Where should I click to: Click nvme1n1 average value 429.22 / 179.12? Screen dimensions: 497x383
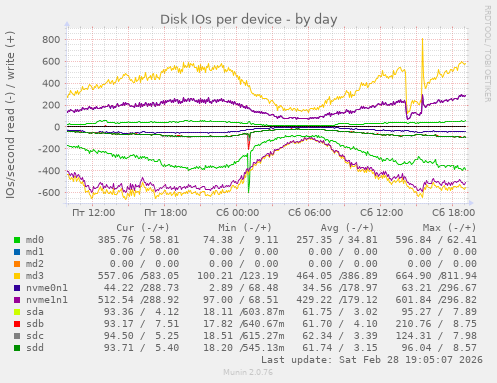coord(337,300)
